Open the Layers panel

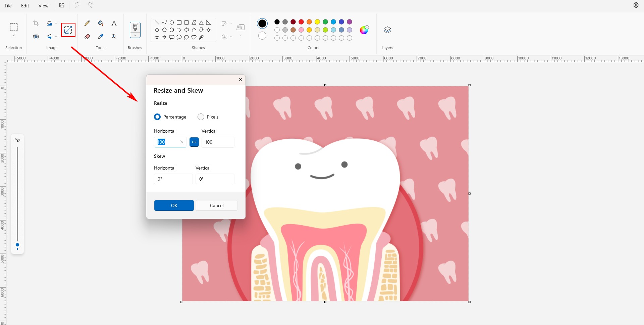pos(387,30)
